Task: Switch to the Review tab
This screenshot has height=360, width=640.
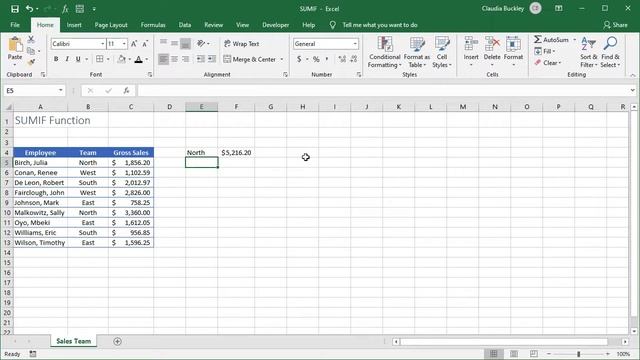Action: pyautogui.click(x=213, y=25)
